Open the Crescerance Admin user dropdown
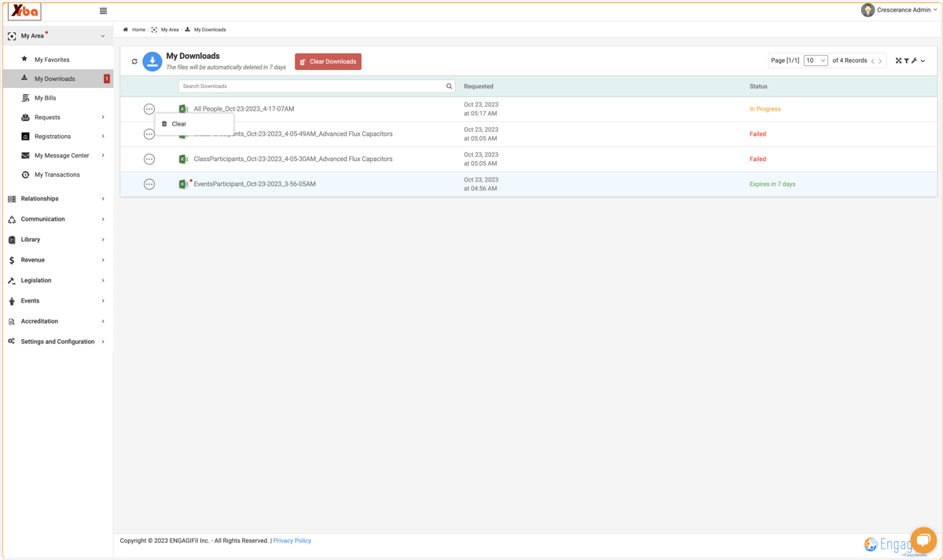Viewport: 943px width, 560px height. tap(907, 10)
